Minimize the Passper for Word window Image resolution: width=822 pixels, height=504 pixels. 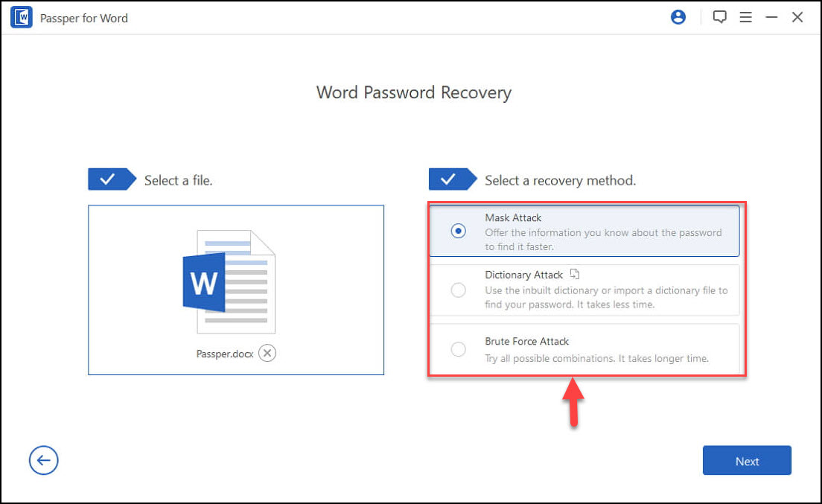point(771,17)
